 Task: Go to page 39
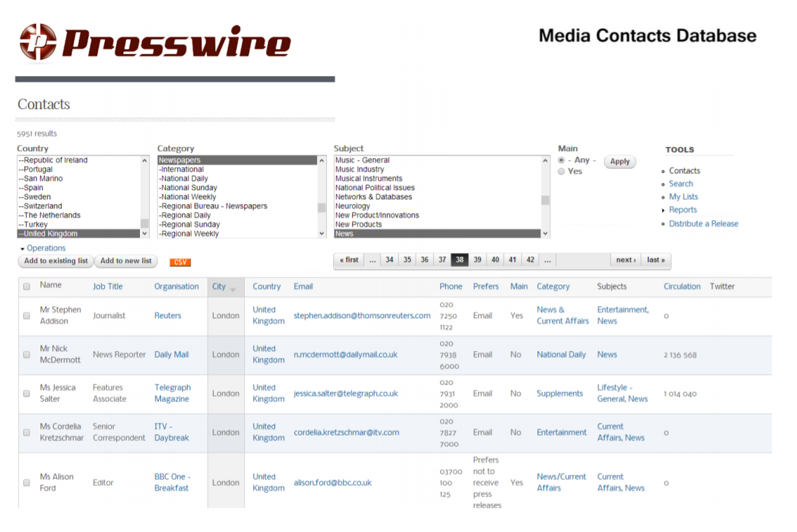click(477, 260)
